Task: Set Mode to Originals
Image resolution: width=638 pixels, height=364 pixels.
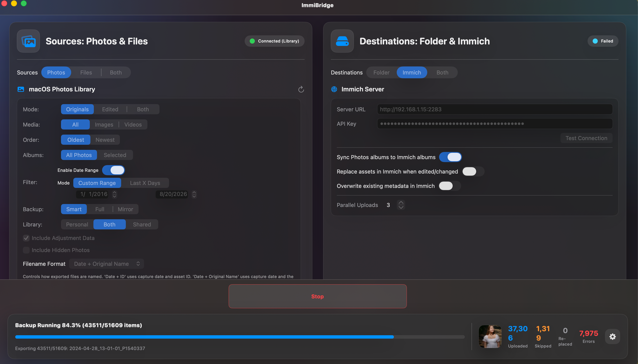Action: [x=78, y=109]
